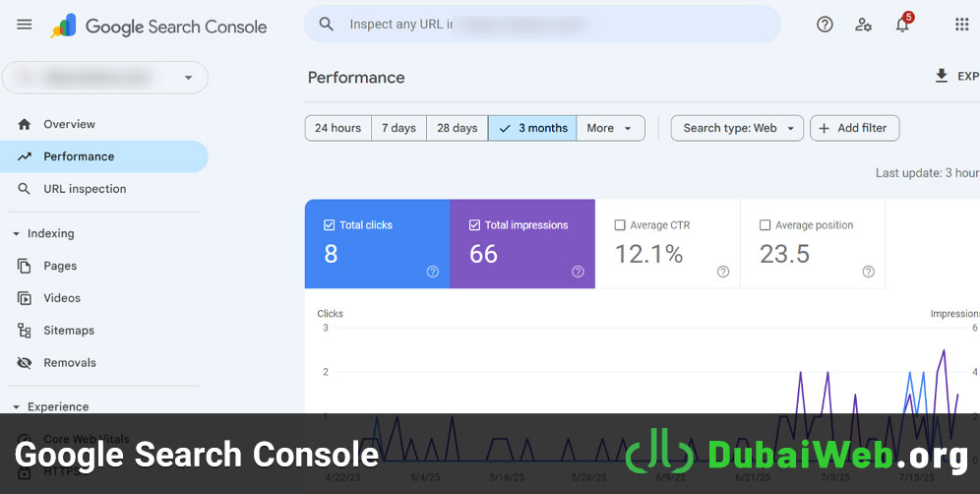Click the Pages document icon

(25, 266)
